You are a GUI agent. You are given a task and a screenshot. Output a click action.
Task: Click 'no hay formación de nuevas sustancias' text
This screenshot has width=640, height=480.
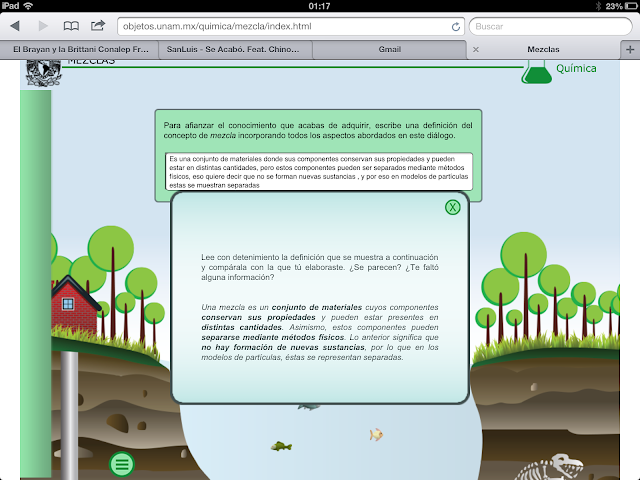pyautogui.click(x=283, y=347)
